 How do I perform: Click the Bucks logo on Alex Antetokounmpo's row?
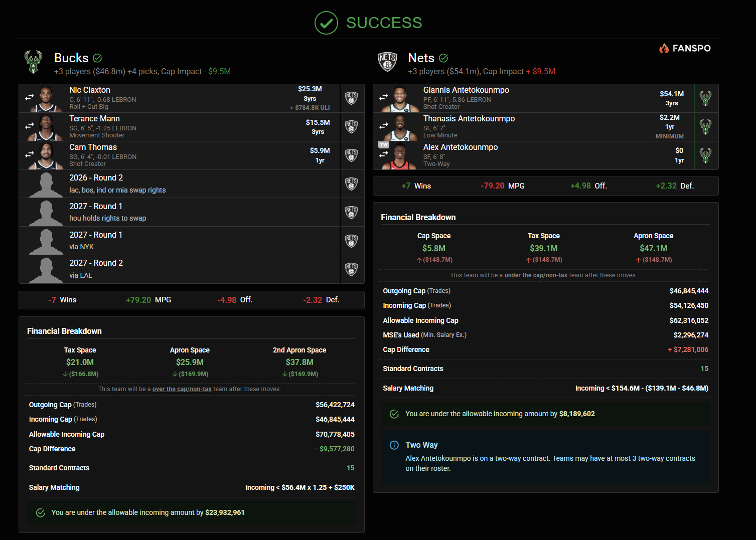705,155
